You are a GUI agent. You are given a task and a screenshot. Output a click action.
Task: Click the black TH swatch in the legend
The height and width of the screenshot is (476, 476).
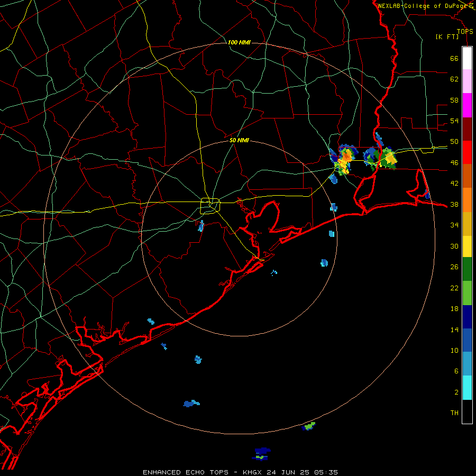(467, 411)
